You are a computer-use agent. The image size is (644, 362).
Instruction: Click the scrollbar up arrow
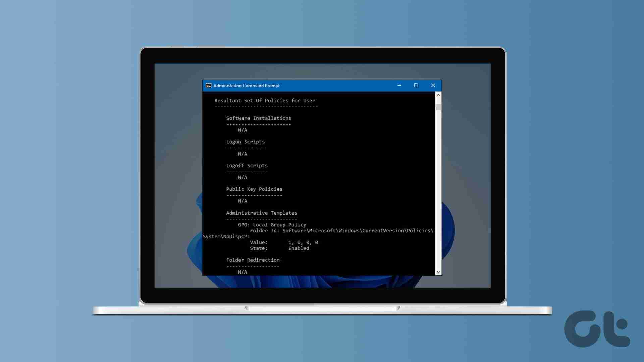pos(438,95)
